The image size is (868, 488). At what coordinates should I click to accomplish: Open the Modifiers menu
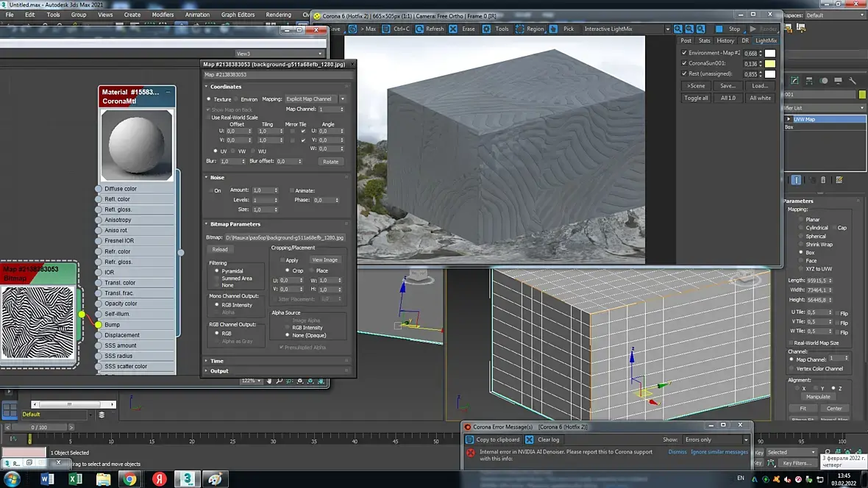click(163, 15)
